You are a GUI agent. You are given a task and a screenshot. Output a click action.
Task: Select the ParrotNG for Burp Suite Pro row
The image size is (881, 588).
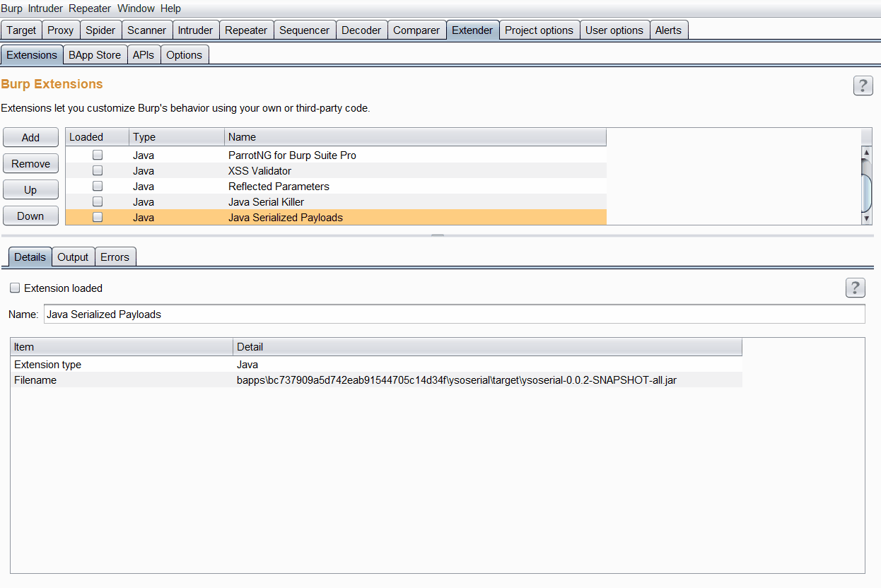click(336, 155)
